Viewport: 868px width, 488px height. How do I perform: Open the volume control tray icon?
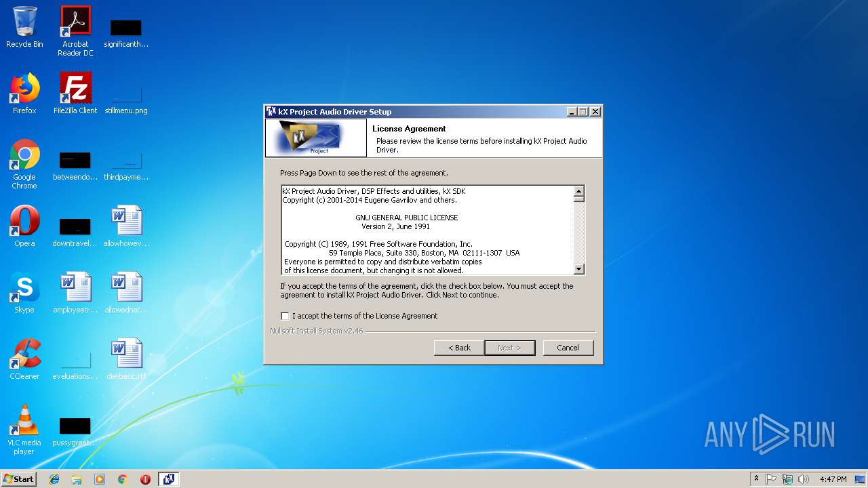[x=804, y=479]
